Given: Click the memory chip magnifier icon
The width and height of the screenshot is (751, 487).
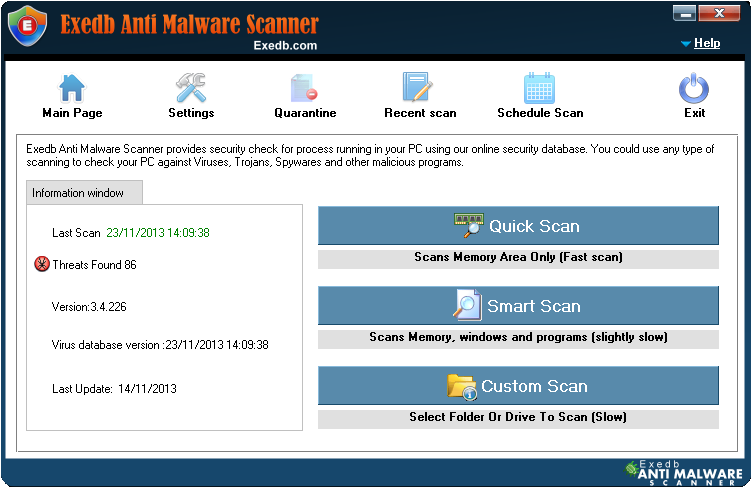Looking at the screenshot, I should (x=469, y=225).
